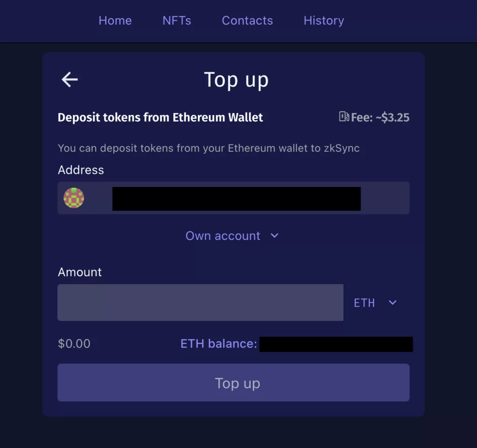
Task: Click the $0.00 converted value
Action: (74, 344)
